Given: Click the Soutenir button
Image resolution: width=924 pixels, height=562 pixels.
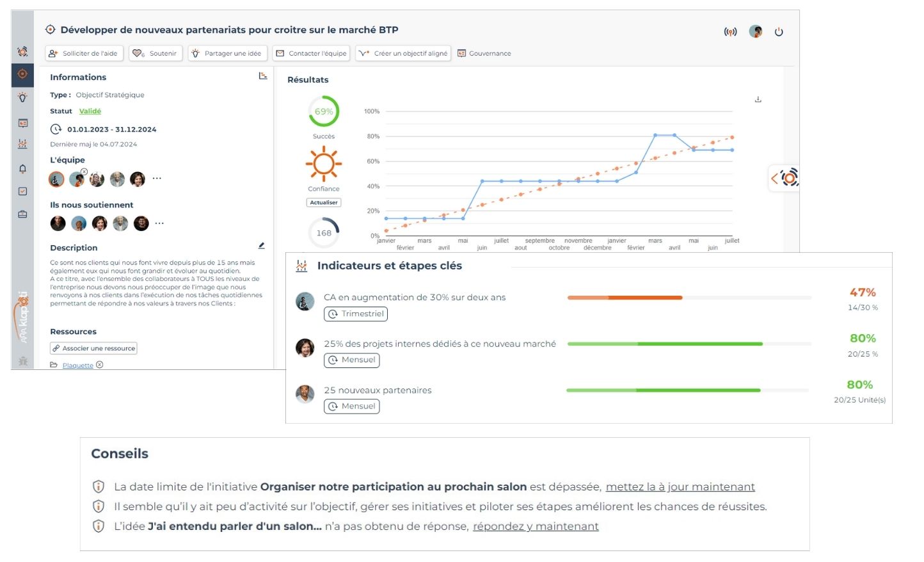Looking at the screenshot, I should pos(155,53).
